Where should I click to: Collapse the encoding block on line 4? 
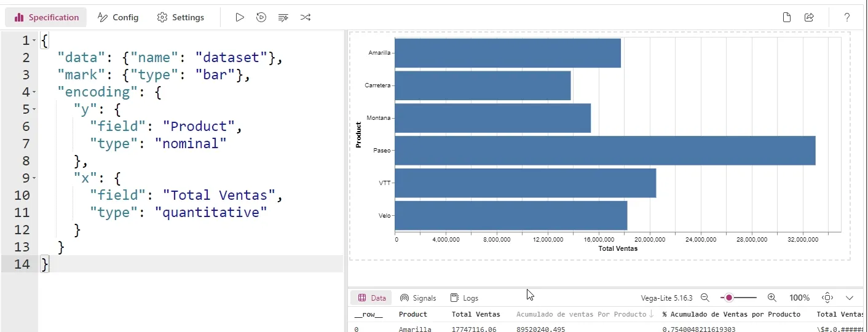tap(34, 92)
